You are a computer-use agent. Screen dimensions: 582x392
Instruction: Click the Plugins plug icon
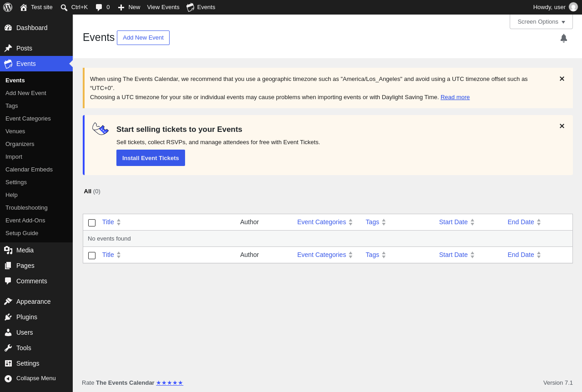click(x=8, y=317)
